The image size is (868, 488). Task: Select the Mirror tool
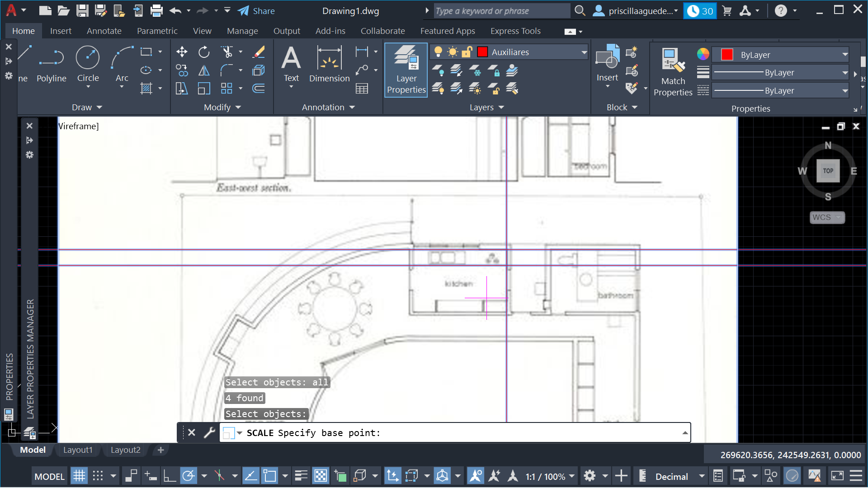(204, 70)
